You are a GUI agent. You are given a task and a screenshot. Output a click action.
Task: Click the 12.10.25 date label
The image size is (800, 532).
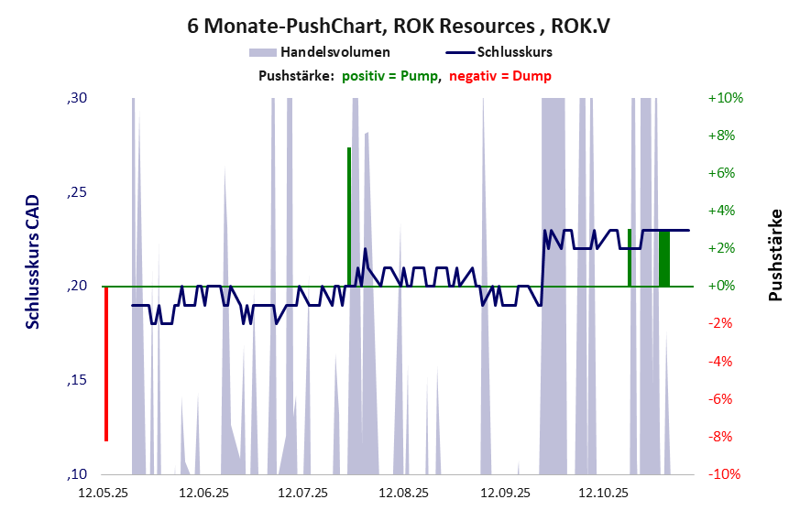point(602,493)
